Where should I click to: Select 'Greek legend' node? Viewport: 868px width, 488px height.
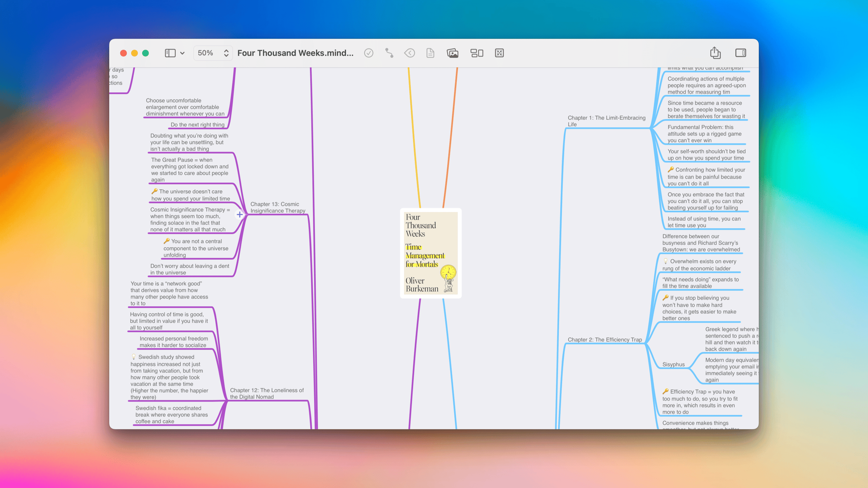point(732,339)
